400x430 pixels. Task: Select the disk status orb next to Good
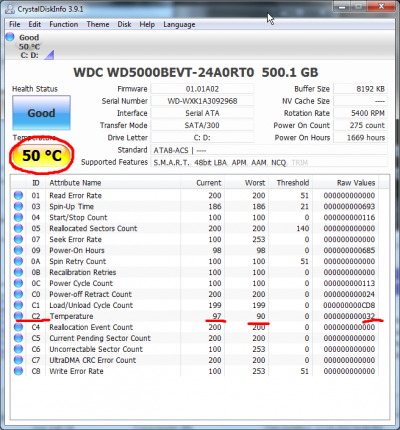10,36
